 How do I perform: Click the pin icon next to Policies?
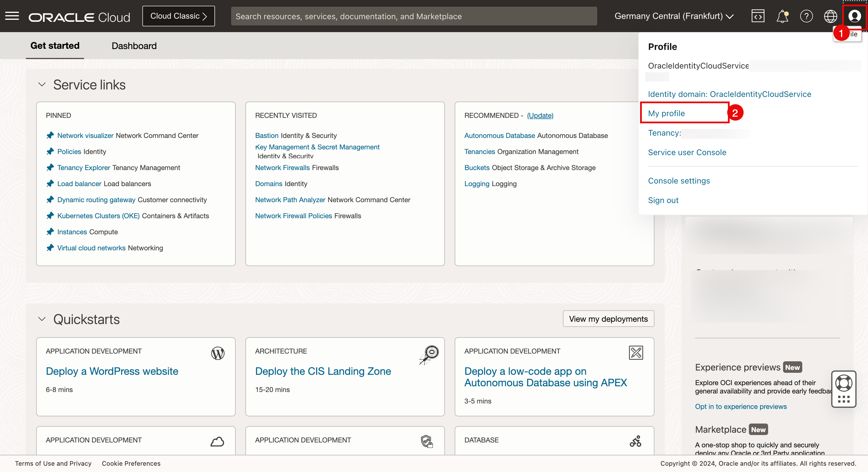tap(50, 151)
